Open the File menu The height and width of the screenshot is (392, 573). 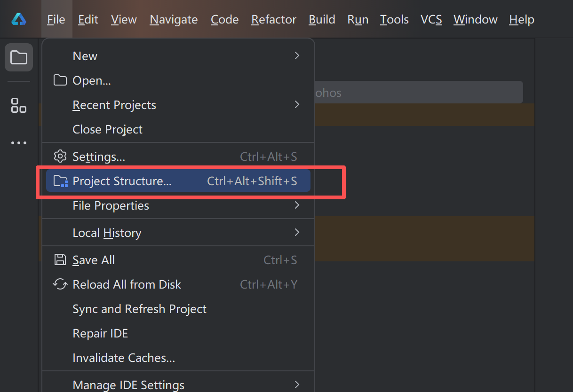click(56, 19)
